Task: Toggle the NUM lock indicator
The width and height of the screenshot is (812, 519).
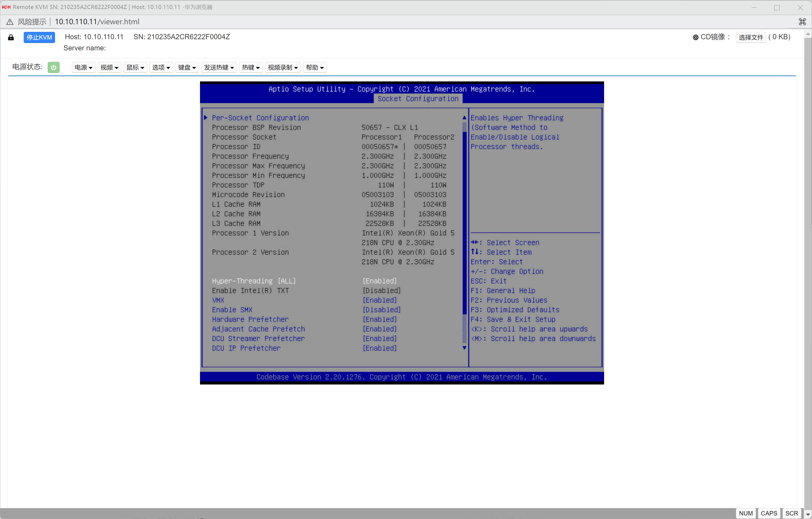Action: pyautogui.click(x=746, y=513)
